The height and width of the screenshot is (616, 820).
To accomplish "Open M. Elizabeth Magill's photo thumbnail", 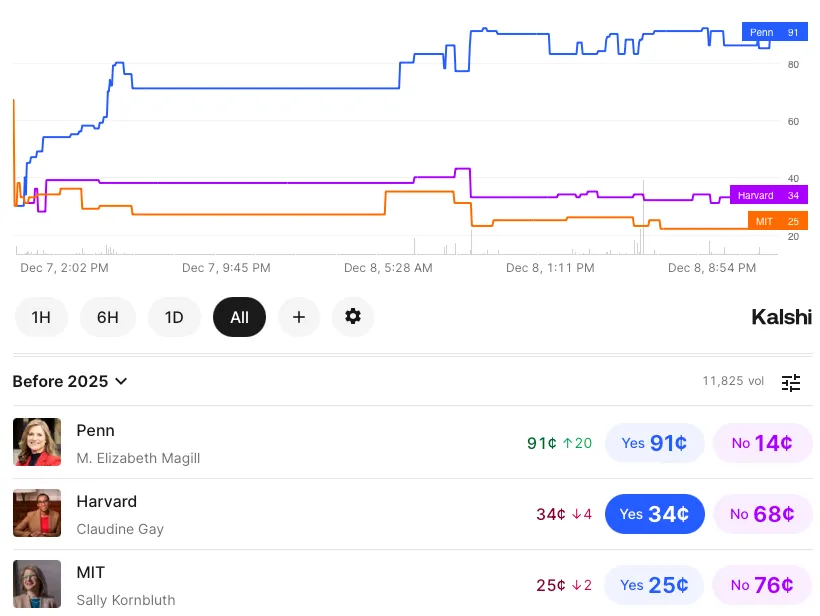I will click(x=37, y=442).
